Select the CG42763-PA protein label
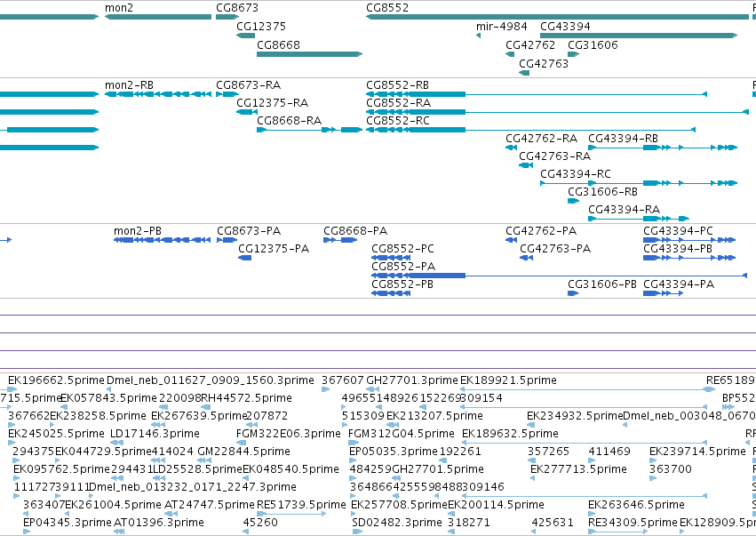Screen dimensions: 756x536 click(x=555, y=249)
